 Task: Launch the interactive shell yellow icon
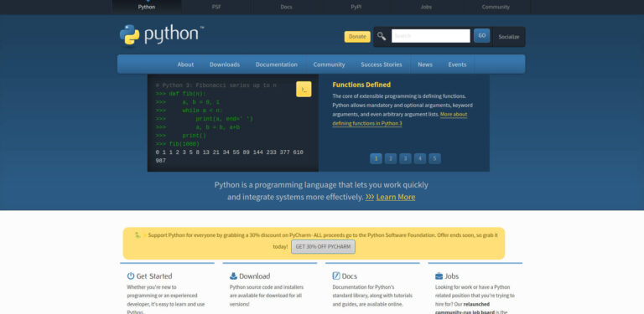pyautogui.click(x=304, y=90)
